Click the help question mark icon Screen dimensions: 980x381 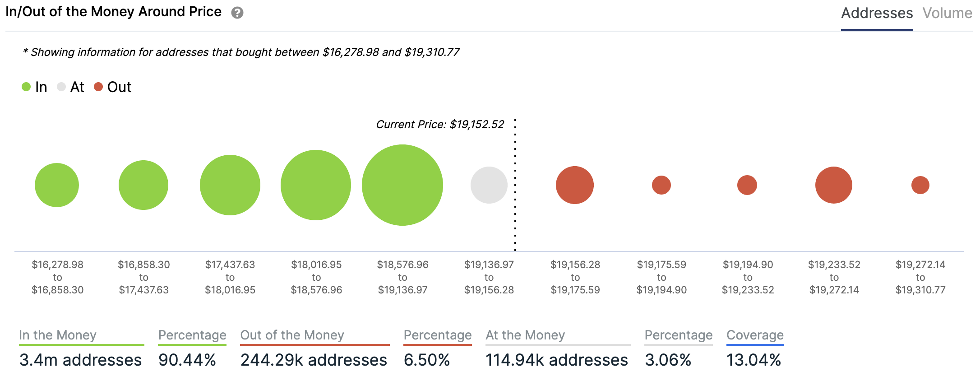[x=237, y=13]
